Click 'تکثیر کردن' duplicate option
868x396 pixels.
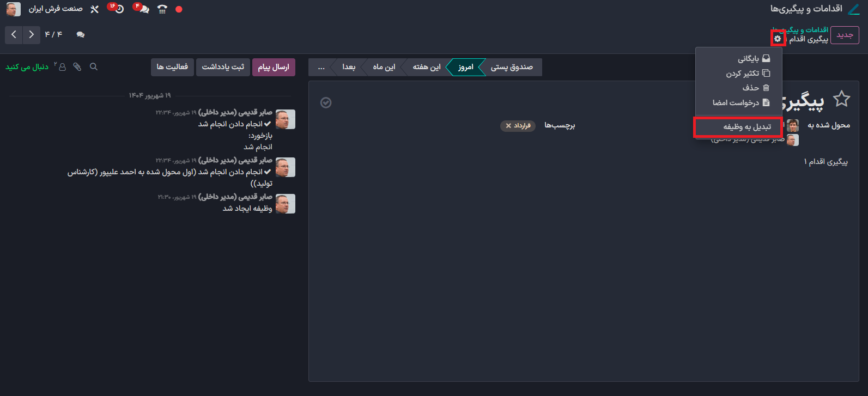click(748, 74)
